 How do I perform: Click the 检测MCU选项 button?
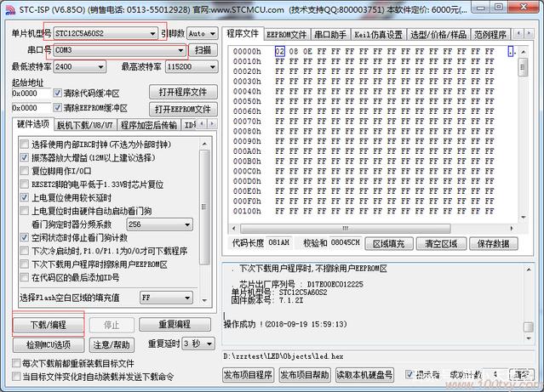(x=49, y=345)
